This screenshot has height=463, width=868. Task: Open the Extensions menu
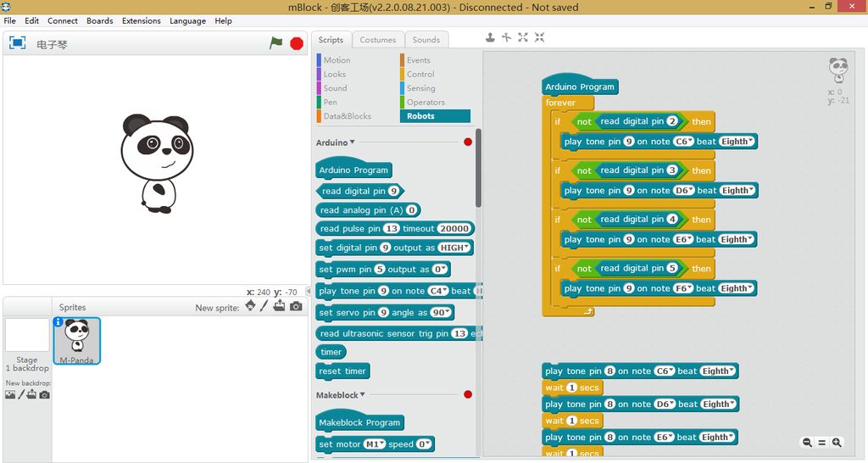click(x=142, y=20)
